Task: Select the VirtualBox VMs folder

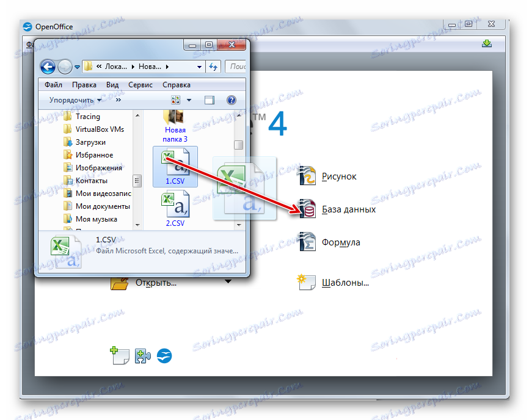Action: (x=100, y=129)
